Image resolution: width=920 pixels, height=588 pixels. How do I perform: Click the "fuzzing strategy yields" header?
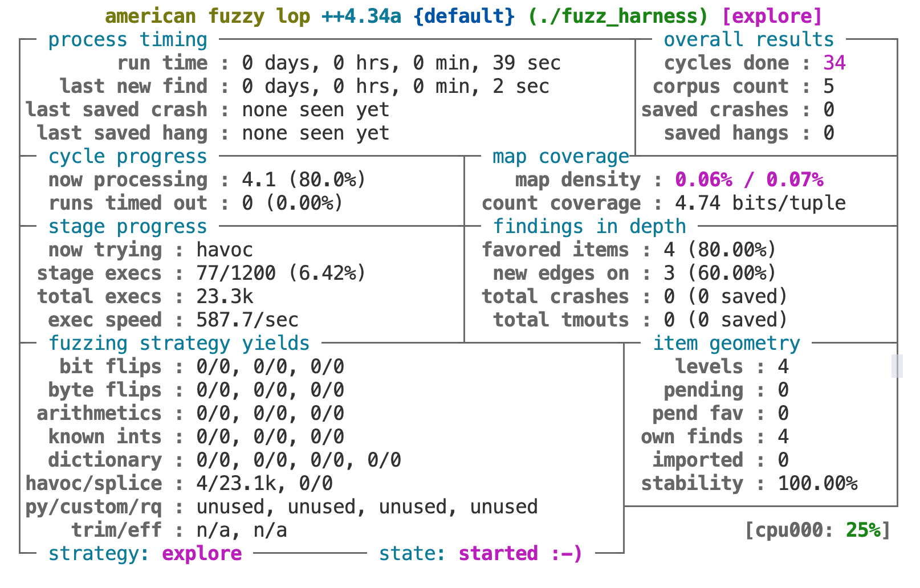pos(178,344)
